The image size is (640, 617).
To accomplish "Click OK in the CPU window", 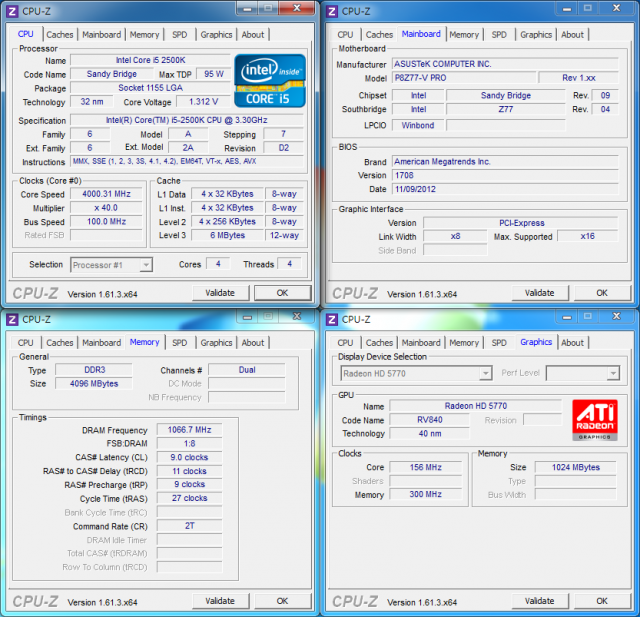I will click(282, 293).
